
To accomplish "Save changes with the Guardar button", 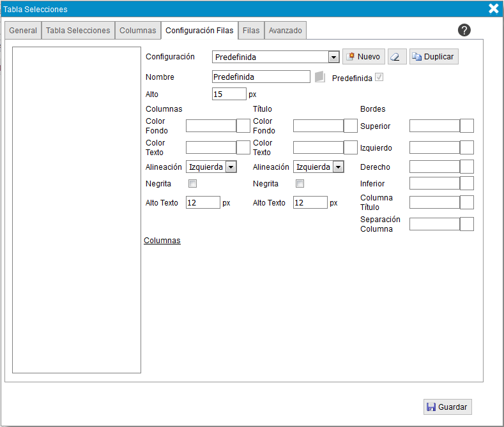I will 447,407.
